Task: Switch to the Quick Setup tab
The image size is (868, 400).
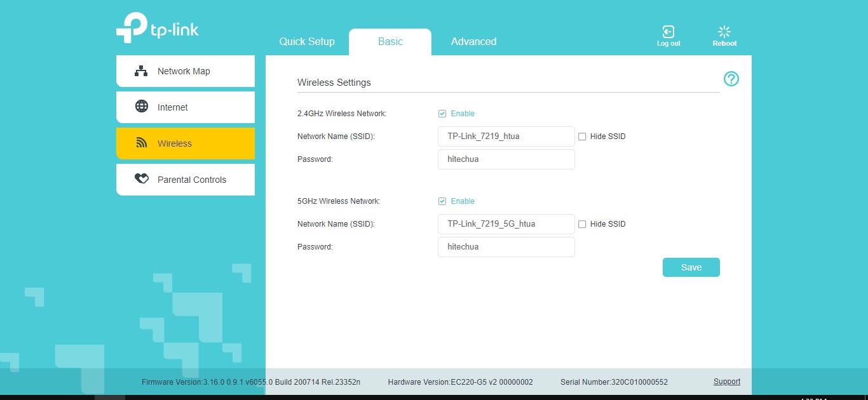Action: pos(307,42)
